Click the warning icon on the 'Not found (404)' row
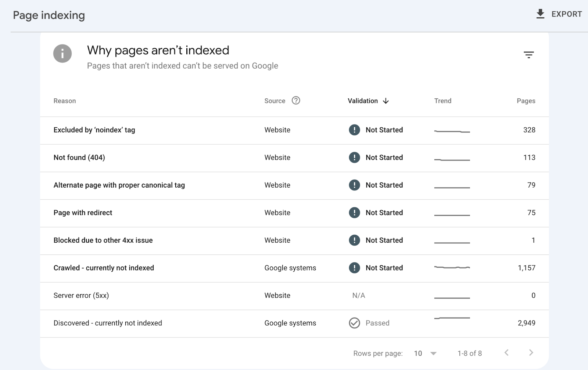 355,157
